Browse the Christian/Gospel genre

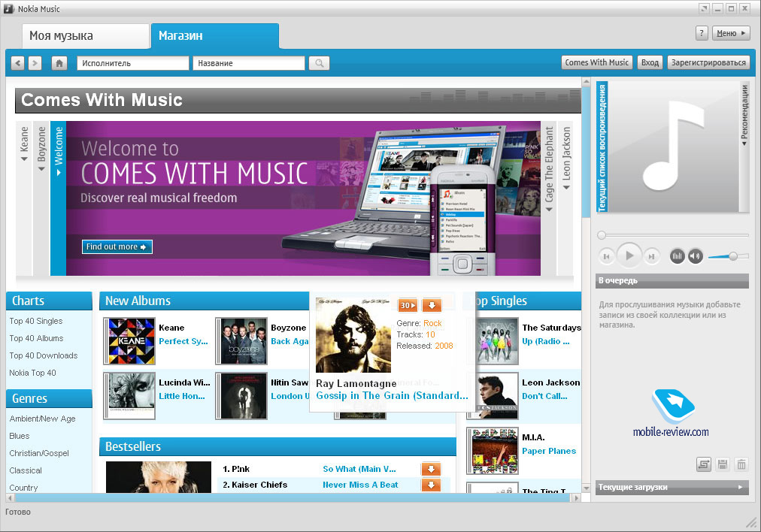coord(39,453)
